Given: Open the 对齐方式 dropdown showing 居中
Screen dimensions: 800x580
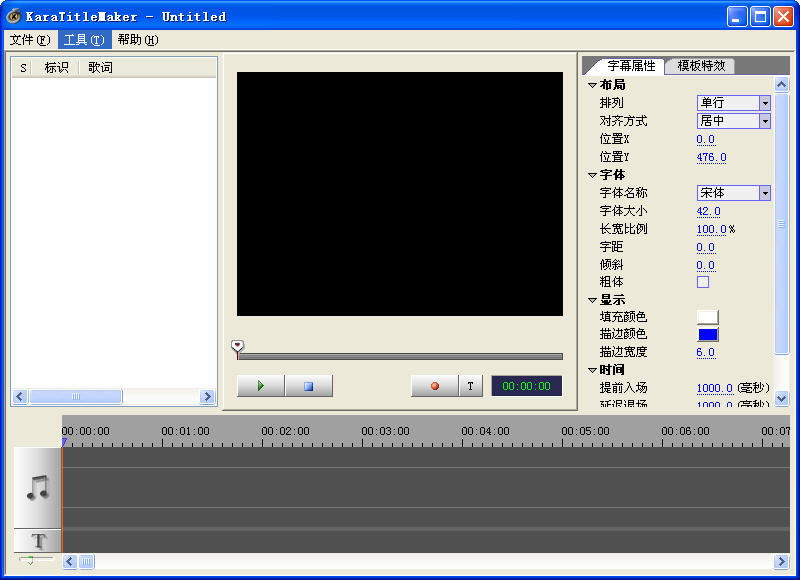Looking at the screenshot, I should [x=734, y=121].
